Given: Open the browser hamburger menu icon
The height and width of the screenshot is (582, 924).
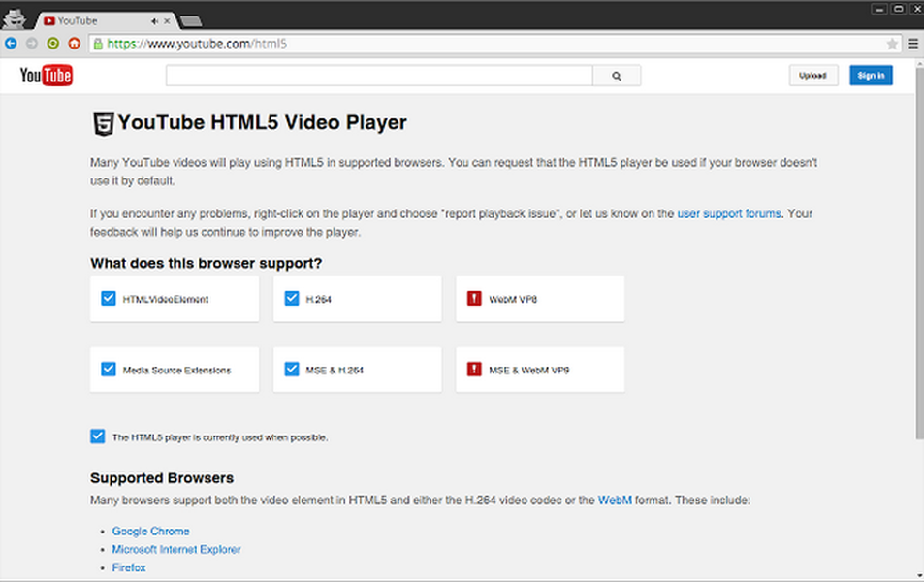Looking at the screenshot, I should click(913, 44).
